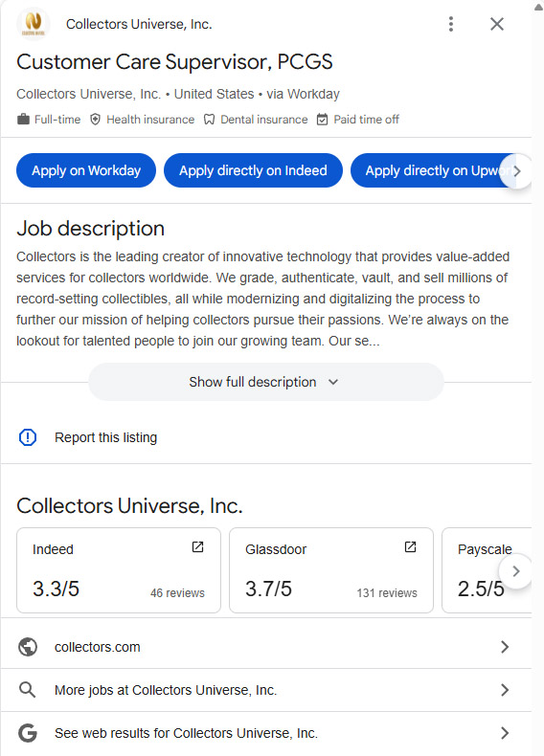Close the job details panel
The width and height of the screenshot is (544, 756).
[497, 24]
